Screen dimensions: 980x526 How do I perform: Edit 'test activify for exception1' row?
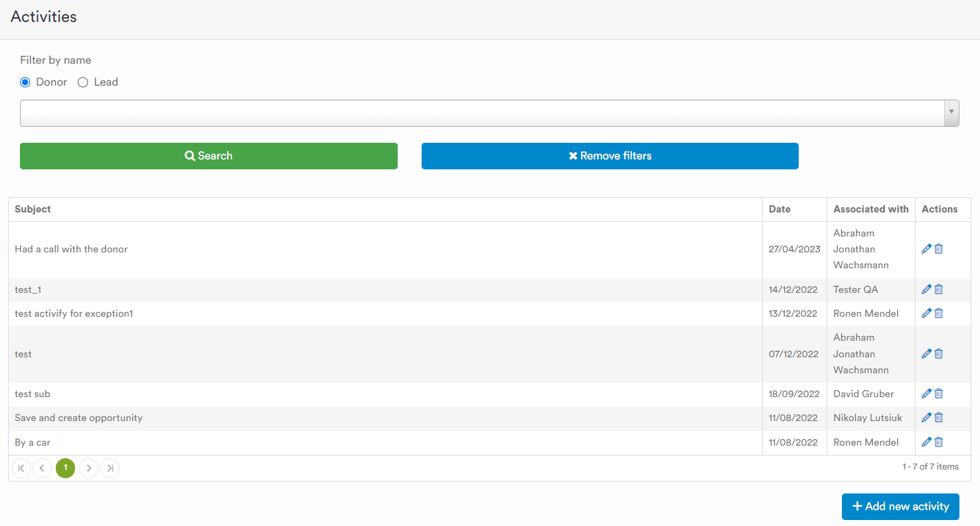927,313
